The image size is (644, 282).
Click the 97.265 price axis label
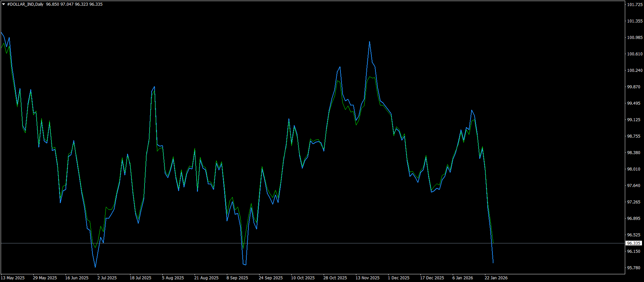pos(634,202)
